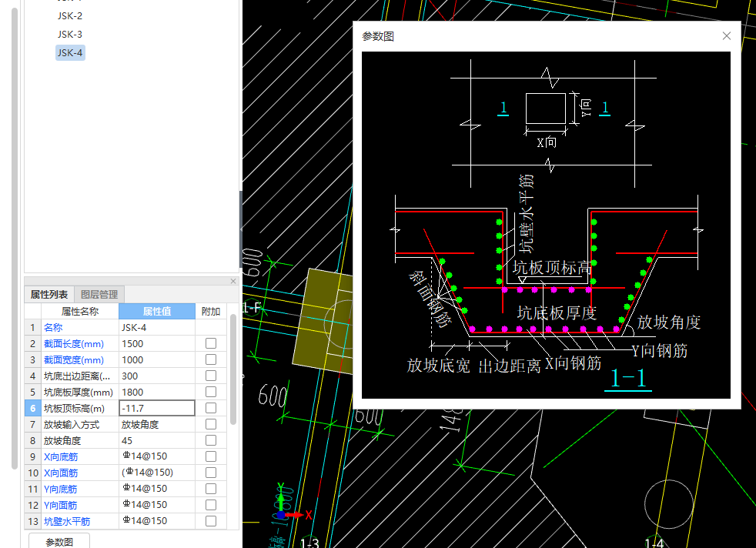Click the property table vertical scrollbar

232,369
